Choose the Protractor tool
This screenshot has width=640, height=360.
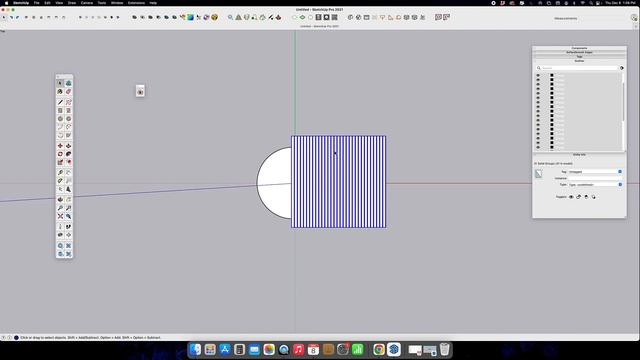pos(60,181)
